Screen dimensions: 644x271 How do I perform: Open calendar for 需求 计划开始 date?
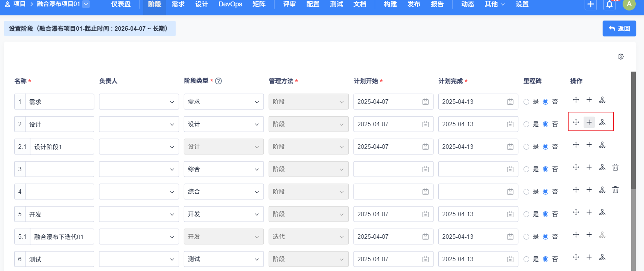425,102
